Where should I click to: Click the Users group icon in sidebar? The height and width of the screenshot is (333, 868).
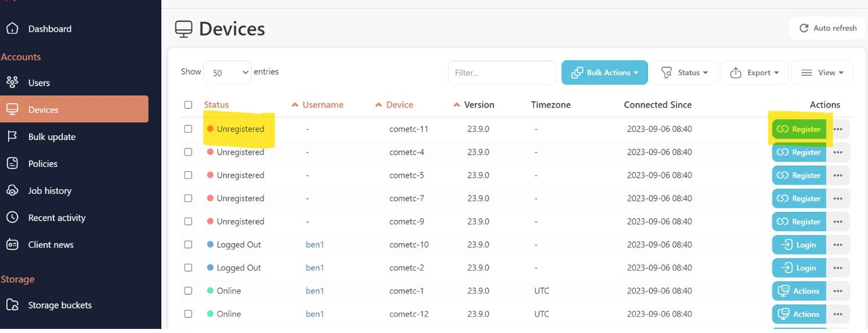[x=12, y=83]
